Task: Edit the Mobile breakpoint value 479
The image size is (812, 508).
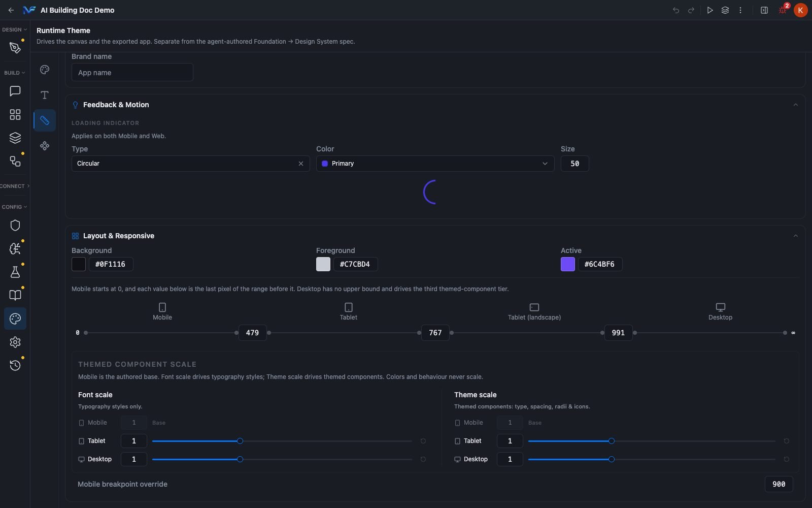Action: (252, 333)
